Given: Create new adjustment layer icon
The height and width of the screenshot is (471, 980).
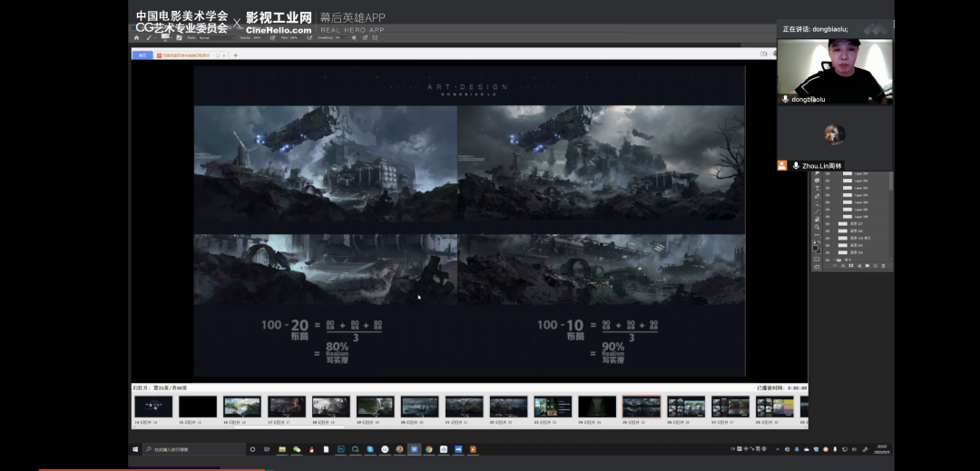Looking at the screenshot, I should point(859,266).
